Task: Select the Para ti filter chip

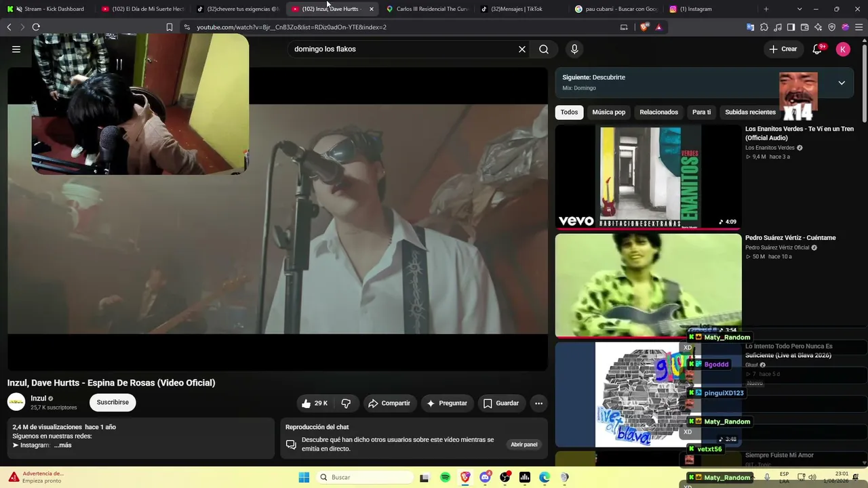Action: (x=702, y=112)
